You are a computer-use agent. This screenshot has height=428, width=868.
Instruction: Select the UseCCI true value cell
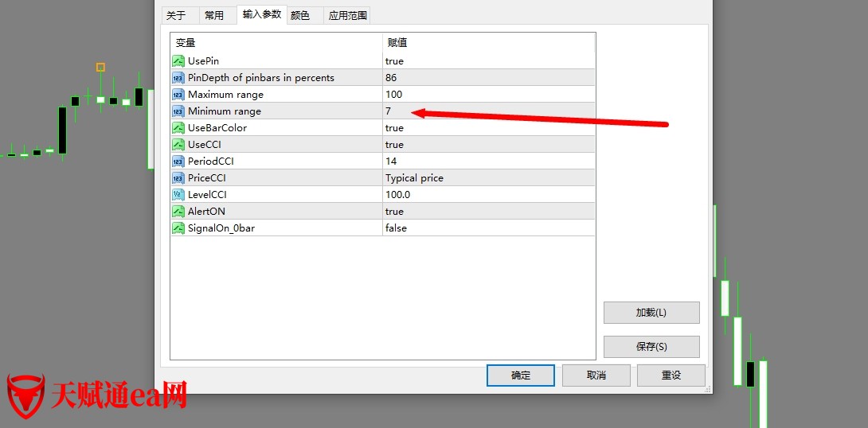click(x=394, y=145)
